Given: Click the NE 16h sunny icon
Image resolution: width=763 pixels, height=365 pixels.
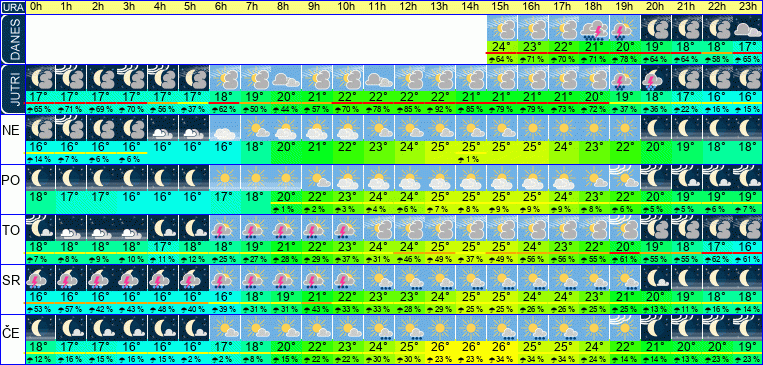Looking at the screenshot, I should tap(532, 128).
